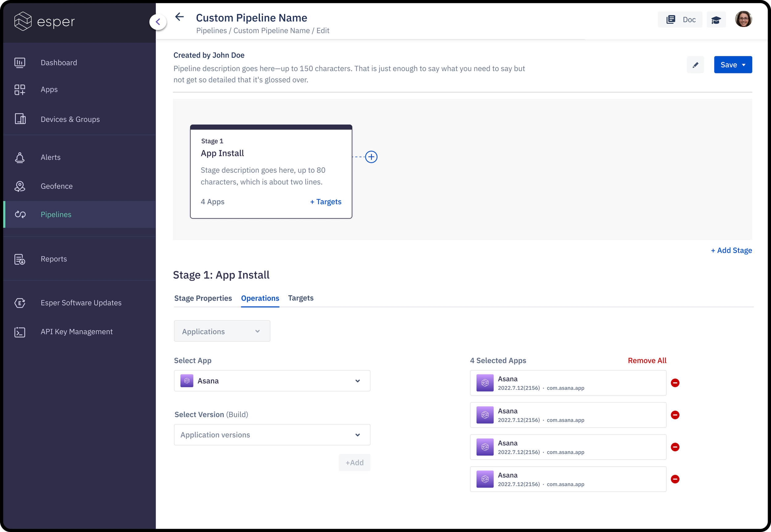Viewport: 771px width, 532px height.
Task: Go to Esper Software Updates
Action: point(81,303)
